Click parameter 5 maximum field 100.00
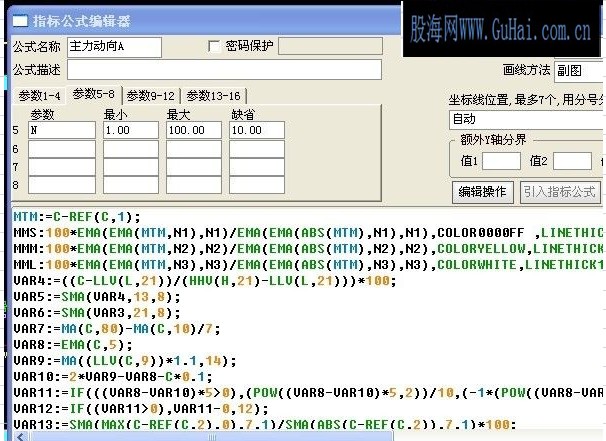Viewport: 606px width, 441px height. [194, 130]
